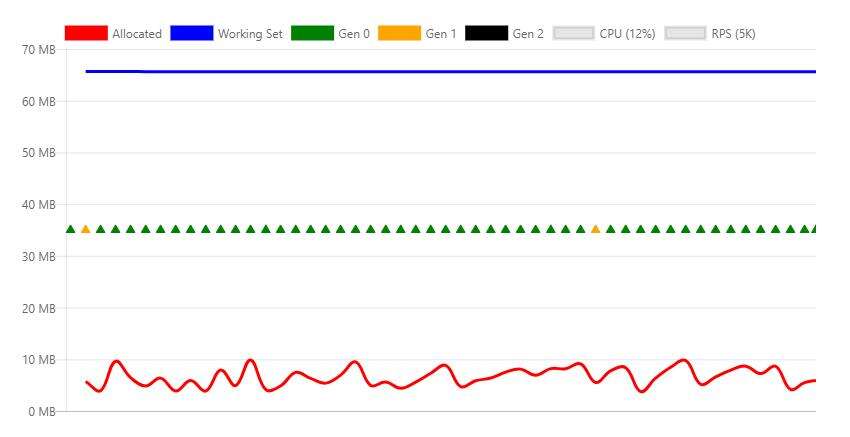Image resolution: width=850 pixels, height=437 pixels.
Task: Toggle the green Gen 0 legend swatch
Action: tap(312, 33)
